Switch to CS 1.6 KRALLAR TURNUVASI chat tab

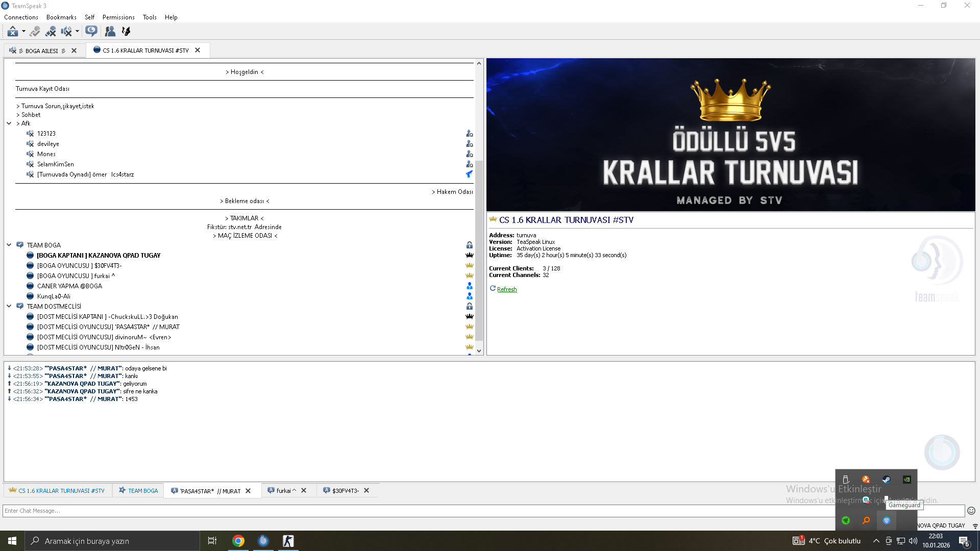pos(57,491)
